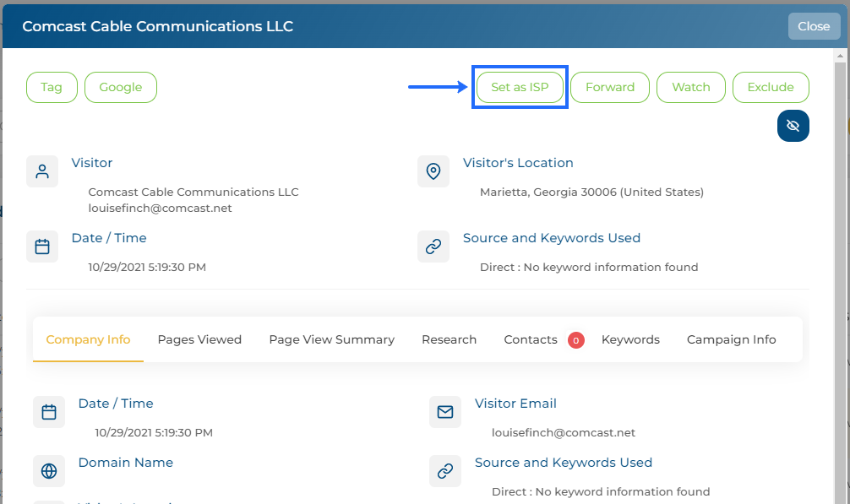
Task: Click the scrollbar up arrow
Action: pyautogui.click(x=840, y=56)
